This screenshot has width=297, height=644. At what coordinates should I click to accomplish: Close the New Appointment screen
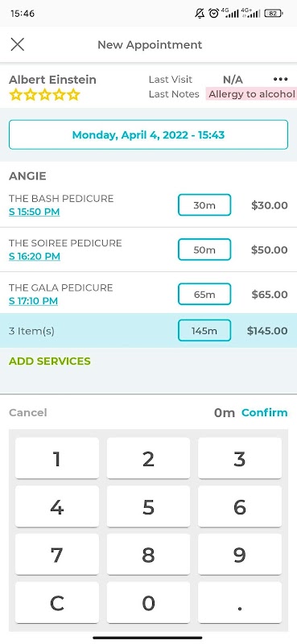(17, 44)
